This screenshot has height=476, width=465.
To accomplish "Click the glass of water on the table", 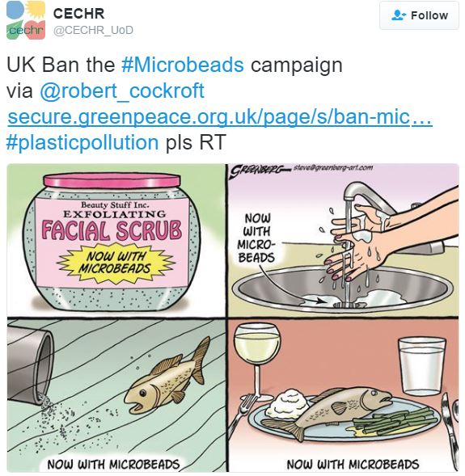I will 421,366.
